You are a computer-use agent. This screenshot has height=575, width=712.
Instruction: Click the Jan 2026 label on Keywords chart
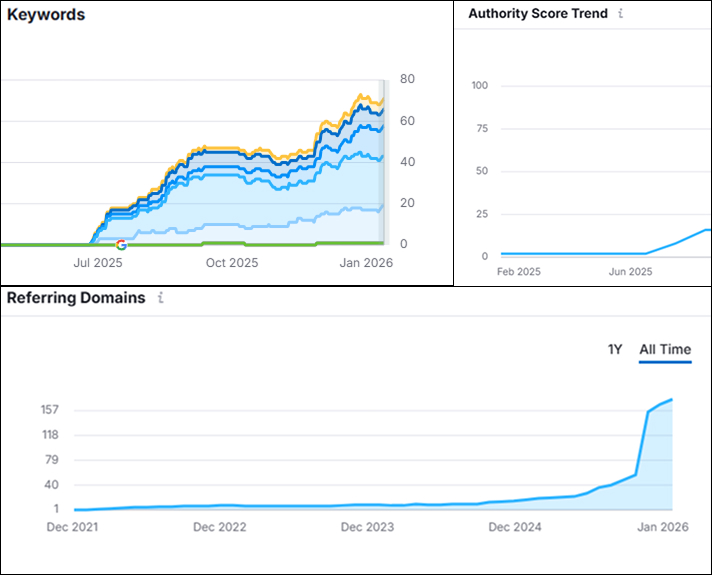366,263
